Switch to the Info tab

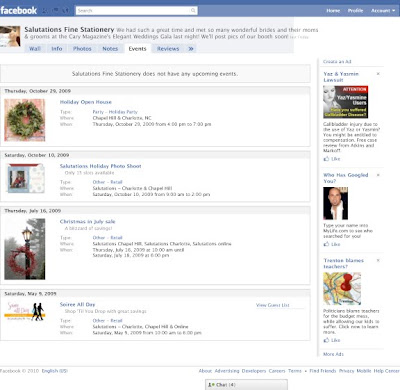point(57,49)
